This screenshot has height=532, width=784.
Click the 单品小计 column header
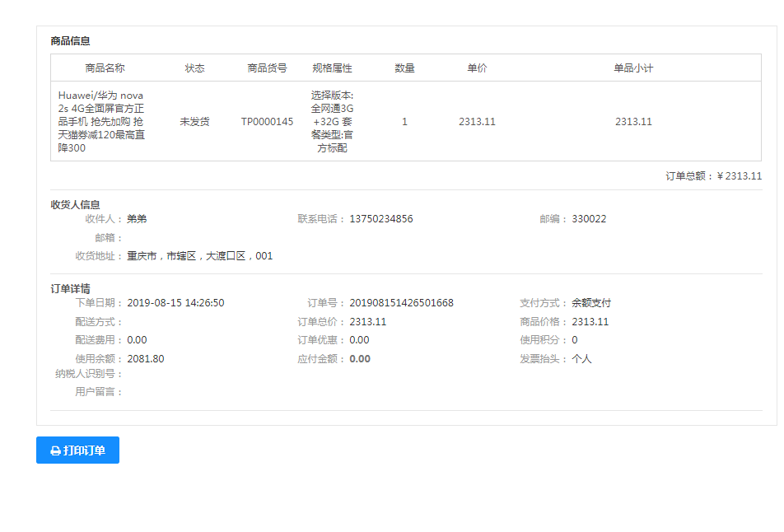(632, 68)
